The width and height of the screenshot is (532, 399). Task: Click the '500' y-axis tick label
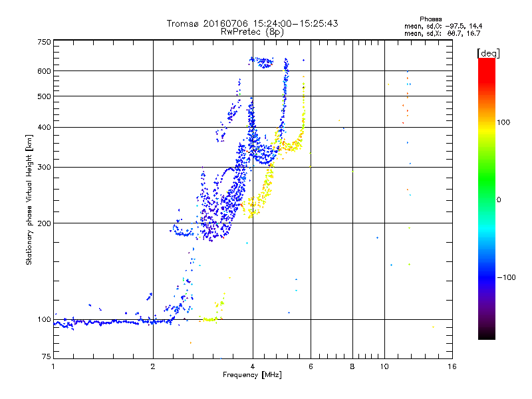coord(44,96)
